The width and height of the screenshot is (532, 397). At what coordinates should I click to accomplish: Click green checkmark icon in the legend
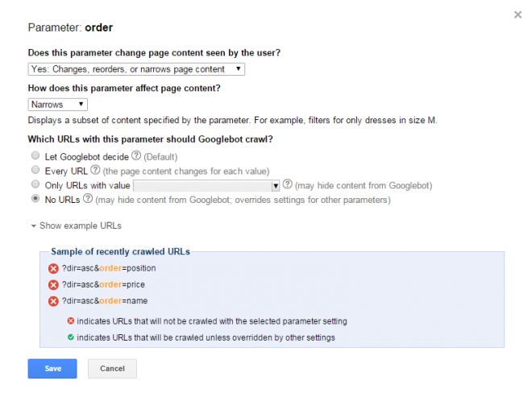(71, 337)
